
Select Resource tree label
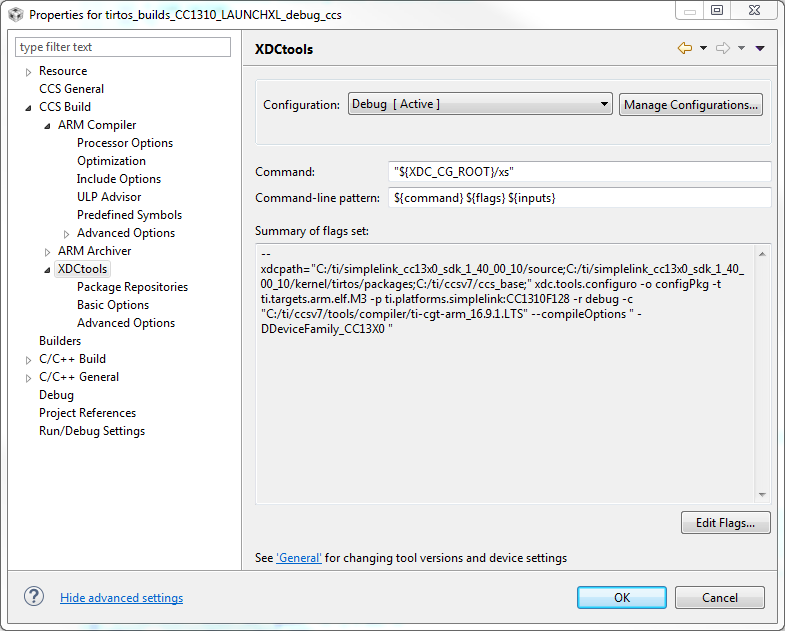coord(63,71)
